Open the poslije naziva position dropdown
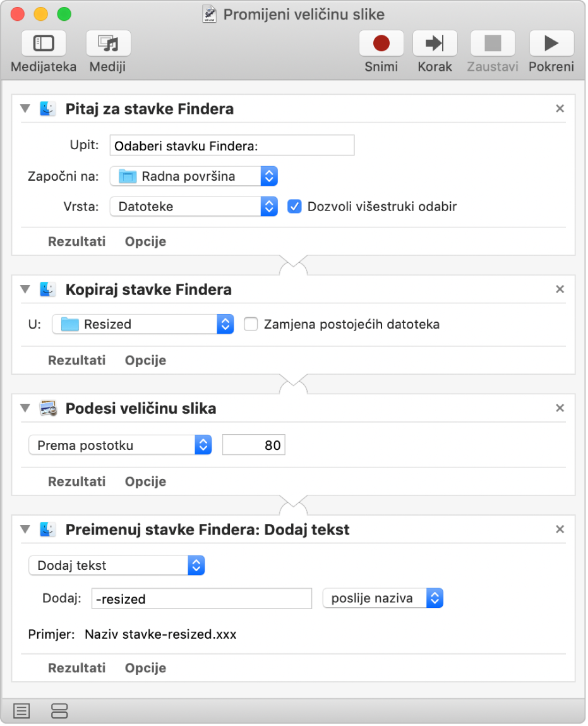This screenshot has height=726, width=588. point(383,598)
